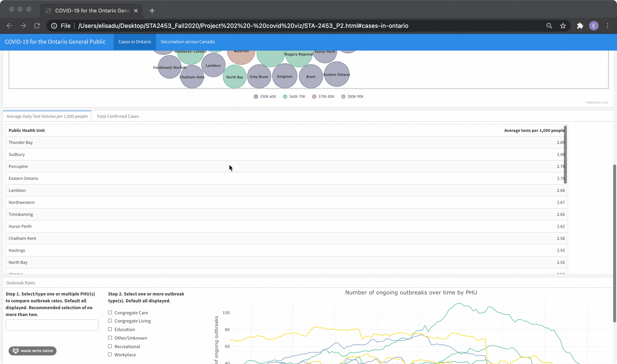617x364 pixels.
Task: Toggle the $60K-70K legend swatch
Action: pyautogui.click(x=285, y=97)
